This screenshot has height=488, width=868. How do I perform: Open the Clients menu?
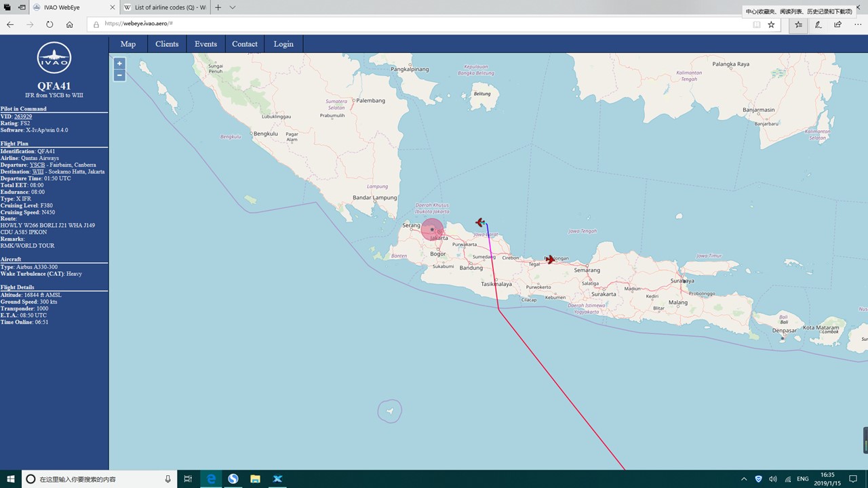[x=167, y=44]
